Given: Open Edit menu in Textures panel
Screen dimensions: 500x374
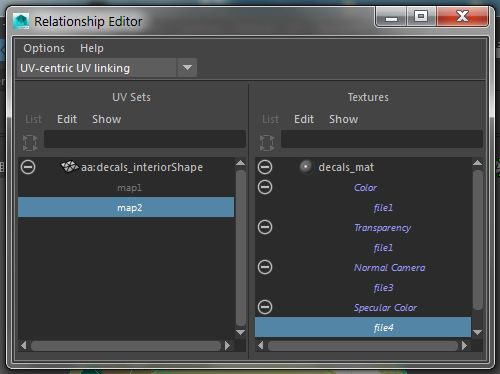Looking at the screenshot, I should pos(304,119).
